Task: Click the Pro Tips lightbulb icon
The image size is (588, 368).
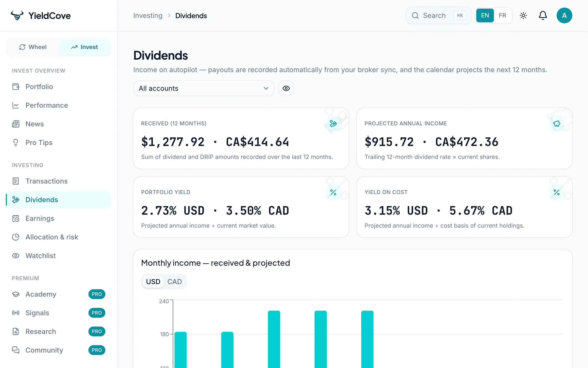Action: pyautogui.click(x=16, y=143)
